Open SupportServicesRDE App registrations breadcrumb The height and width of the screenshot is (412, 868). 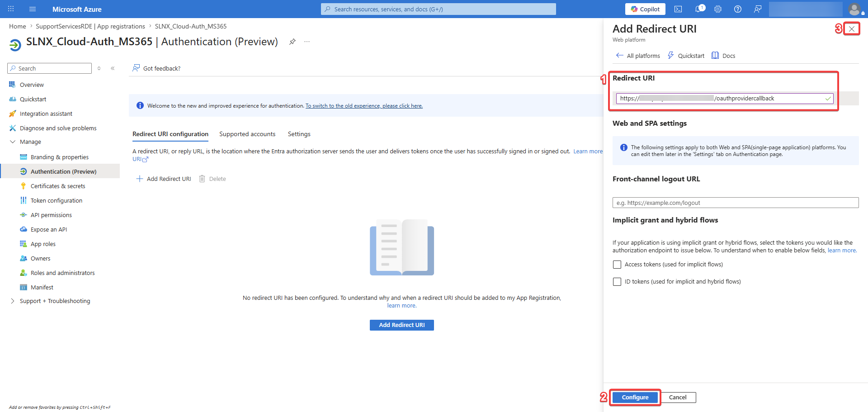[90, 26]
